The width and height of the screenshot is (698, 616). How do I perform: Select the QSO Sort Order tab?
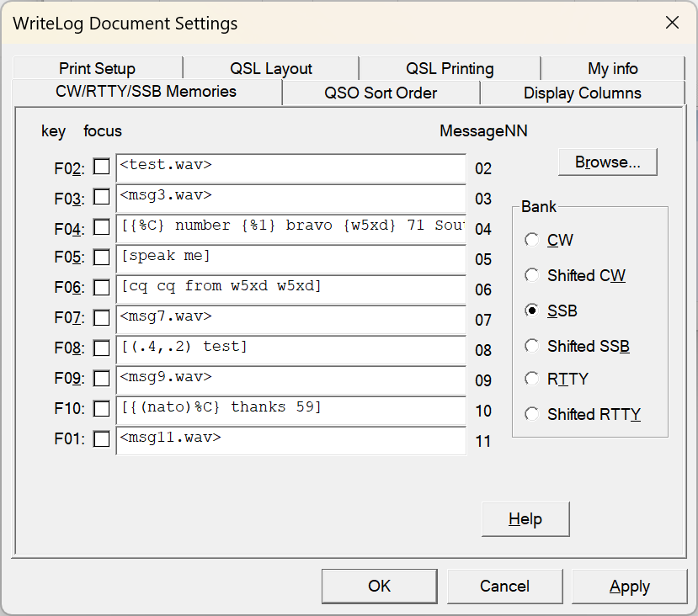381,93
